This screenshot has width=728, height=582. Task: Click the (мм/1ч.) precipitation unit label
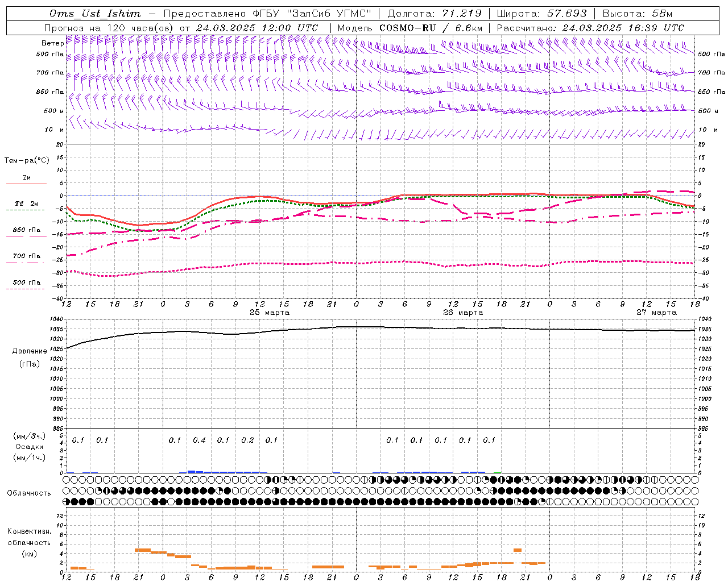pos(30,458)
